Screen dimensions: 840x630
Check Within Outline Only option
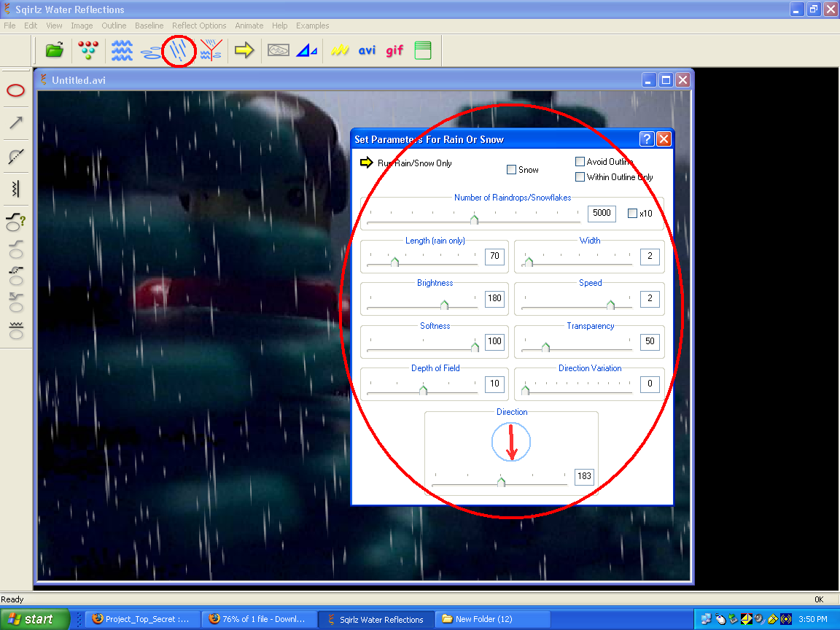point(580,176)
